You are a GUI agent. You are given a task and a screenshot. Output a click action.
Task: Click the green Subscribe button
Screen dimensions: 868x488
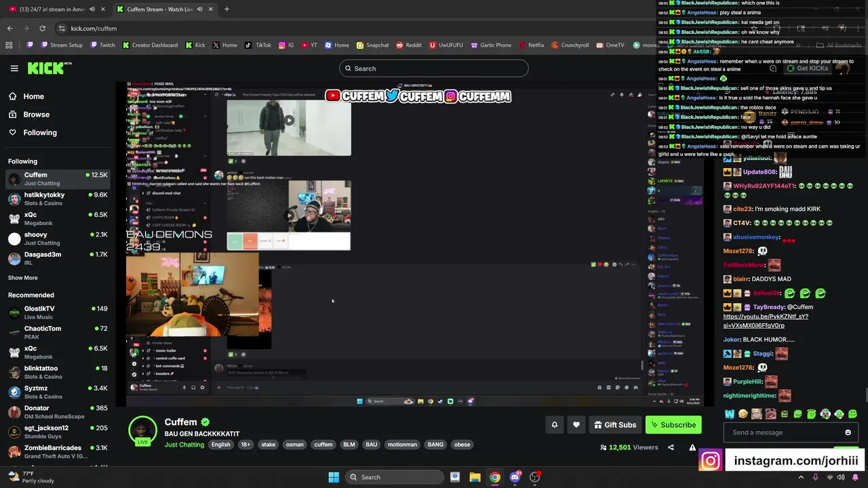(673, 425)
